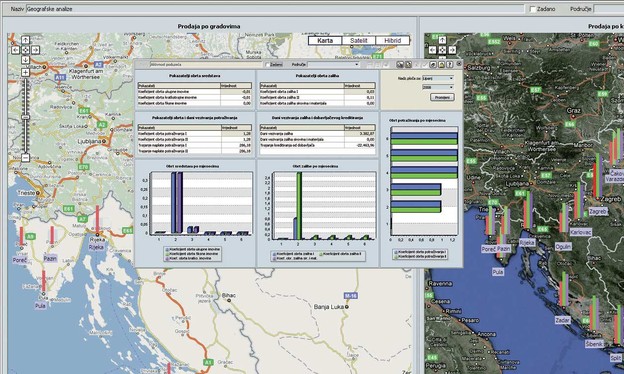
Task: Click the name field in the popup title bar
Action: point(206,64)
